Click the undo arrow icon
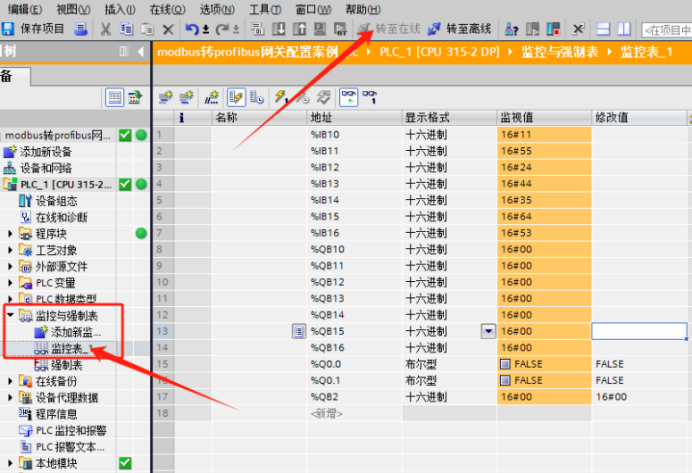 [x=192, y=29]
